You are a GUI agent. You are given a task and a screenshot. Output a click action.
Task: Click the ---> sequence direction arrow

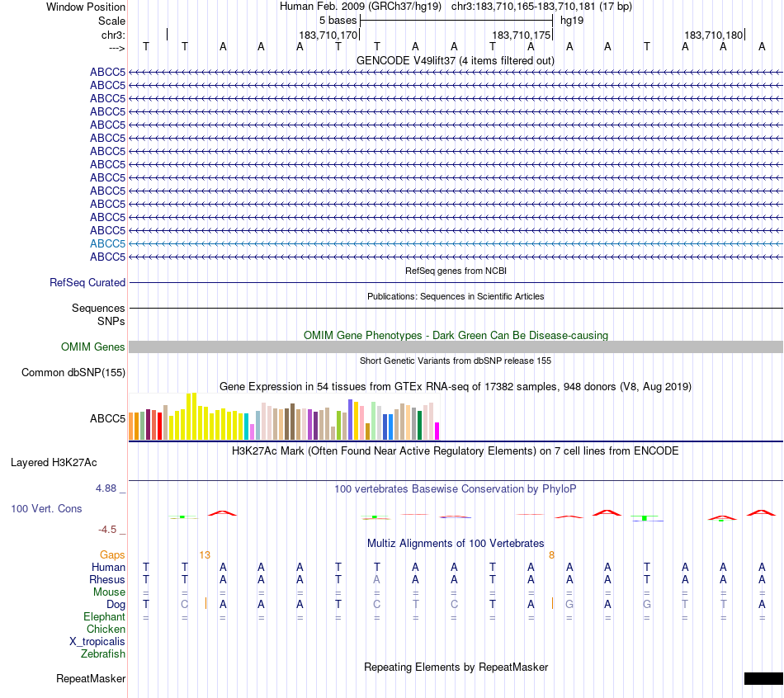116,48
